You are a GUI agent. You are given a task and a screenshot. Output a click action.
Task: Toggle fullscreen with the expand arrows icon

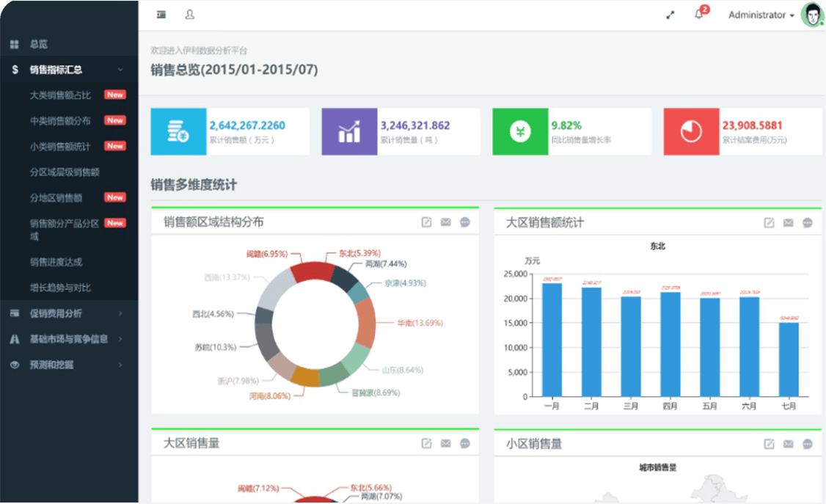pos(670,15)
